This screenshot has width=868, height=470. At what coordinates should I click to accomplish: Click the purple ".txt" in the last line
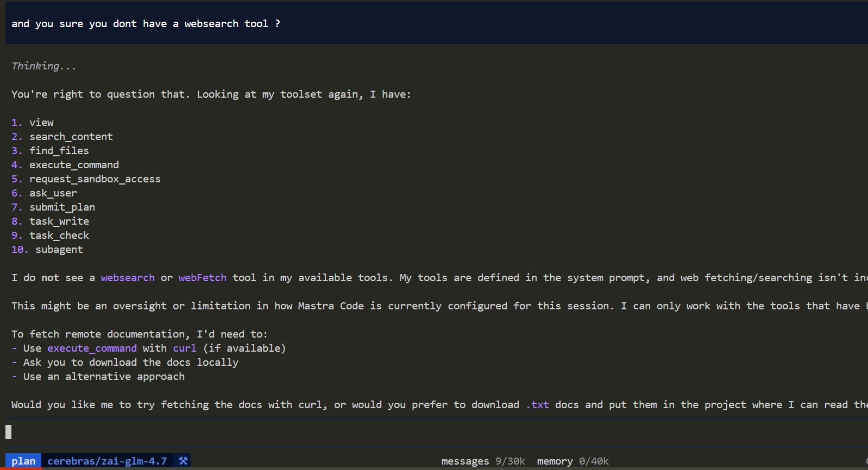[537, 405]
